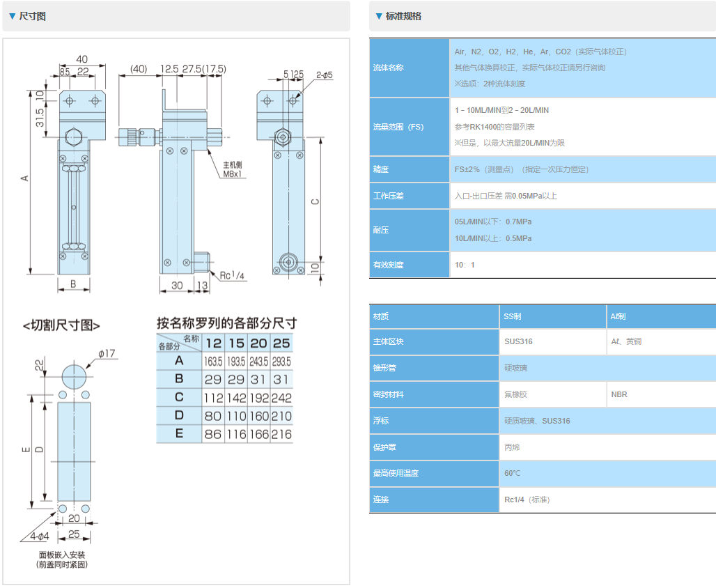Select the 锥形管 row label
Image resolution: width=716 pixels, height=588 pixels.
coord(434,369)
